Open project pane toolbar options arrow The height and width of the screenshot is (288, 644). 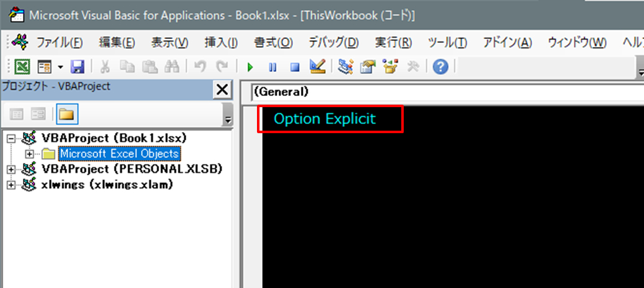[x=227, y=114]
